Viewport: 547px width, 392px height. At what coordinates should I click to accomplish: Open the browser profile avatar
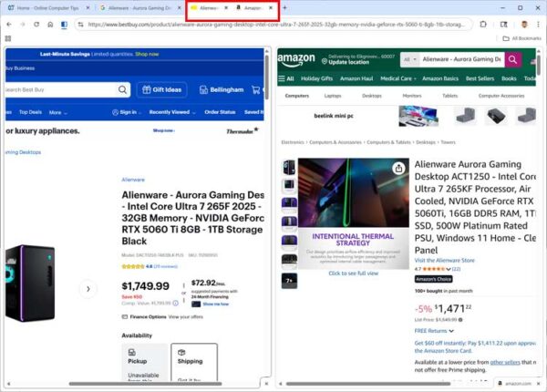pos(524,25)
